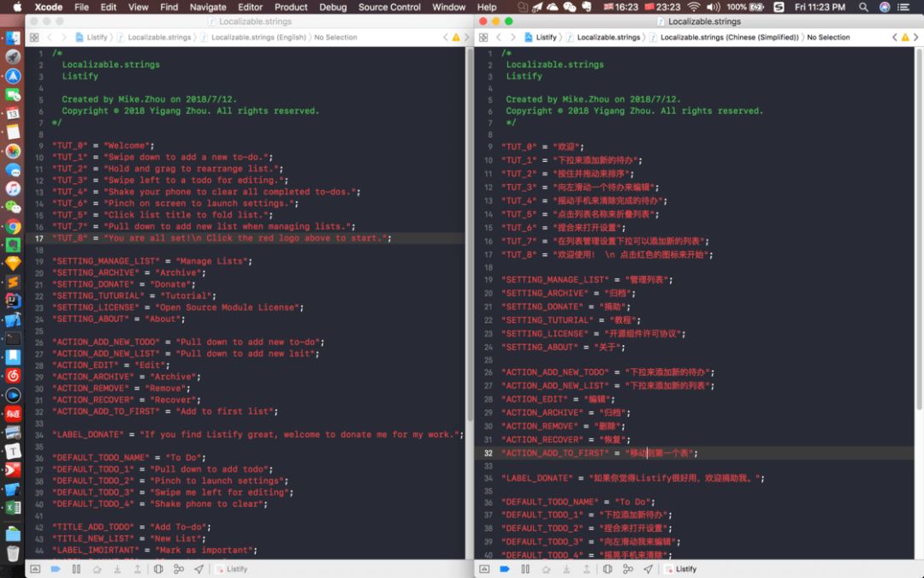Go back in right window jump bar
The height and width of the screenshot is (578, 924).
point(499,37)
